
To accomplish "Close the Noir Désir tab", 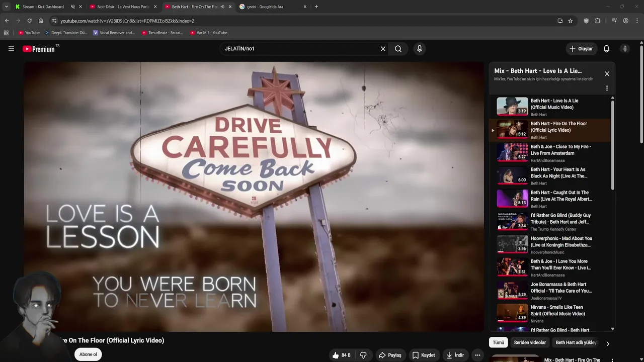I will (155, 7).
